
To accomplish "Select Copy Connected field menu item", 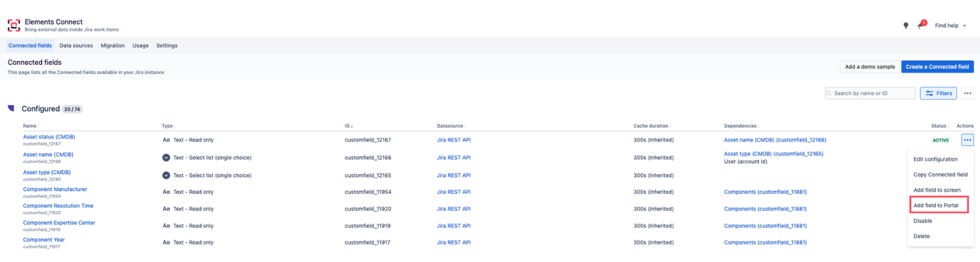I will coord(940,175).
